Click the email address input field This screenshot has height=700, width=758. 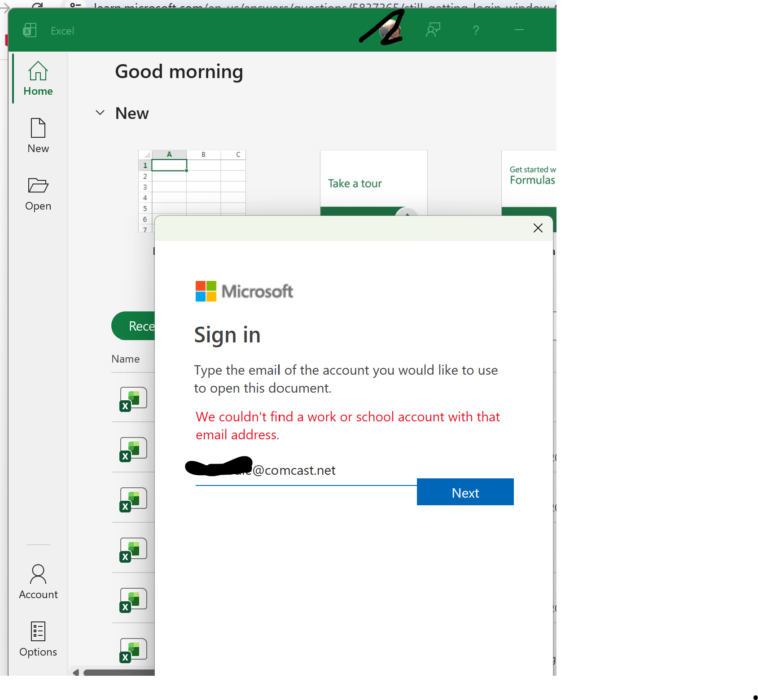306,471
